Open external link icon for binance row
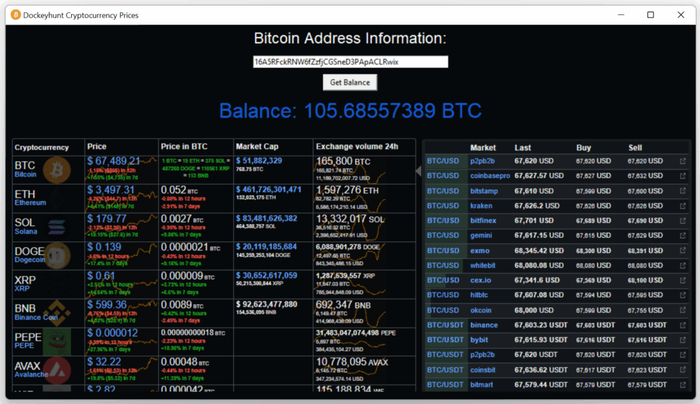Screen dimensions: 700x404 683,325
